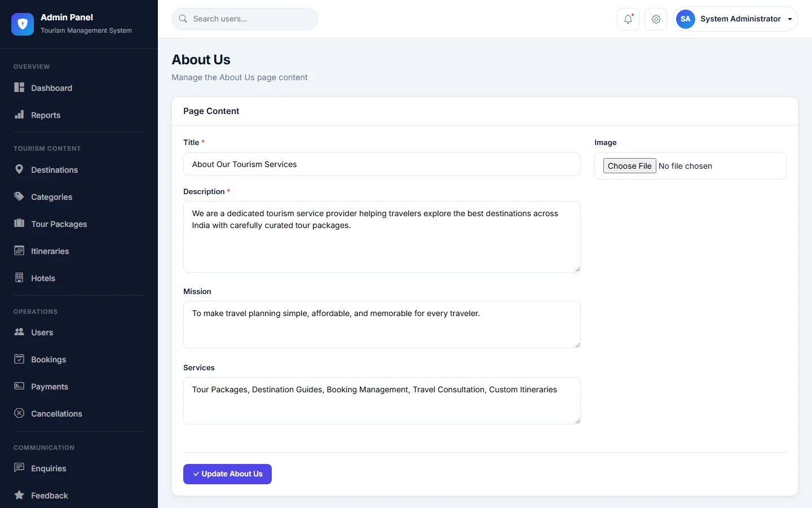Image resolution: width=812 pixels, height=508 pixels.
Task: Click the Admin Panel shield logo
Action: click(x=23, y=24)
